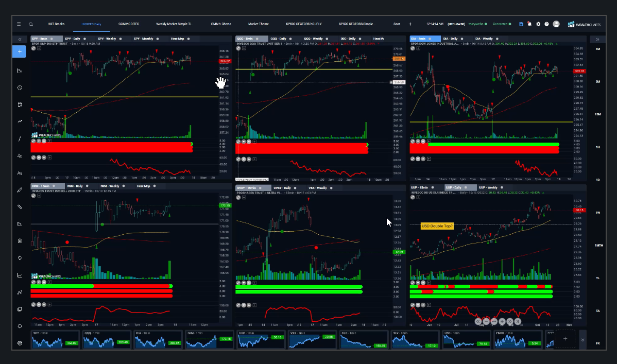Open the Heat Map tab in SPY panel
The image size is (617, 364).
click(178, 39)
